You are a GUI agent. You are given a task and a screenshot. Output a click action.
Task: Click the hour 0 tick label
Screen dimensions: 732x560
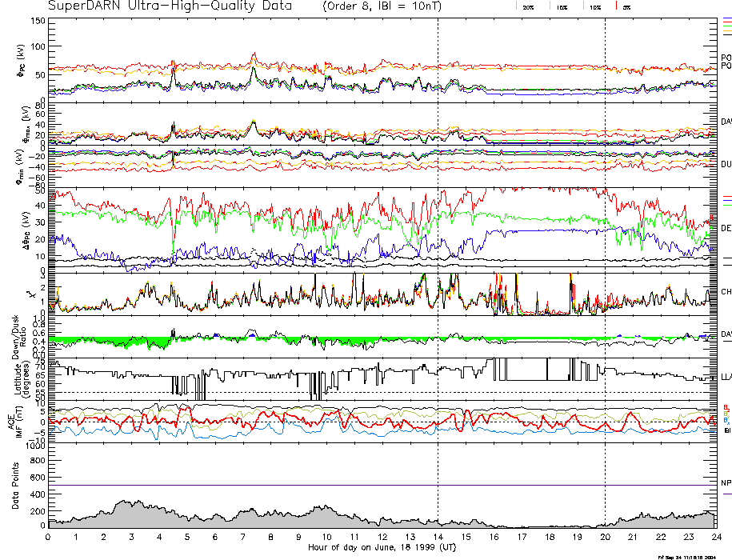pos(48,537)
